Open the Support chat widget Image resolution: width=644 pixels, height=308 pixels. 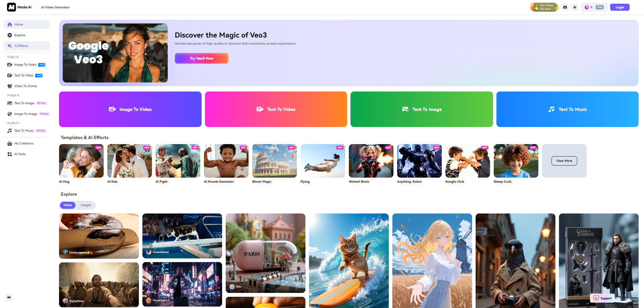(603, 298)
